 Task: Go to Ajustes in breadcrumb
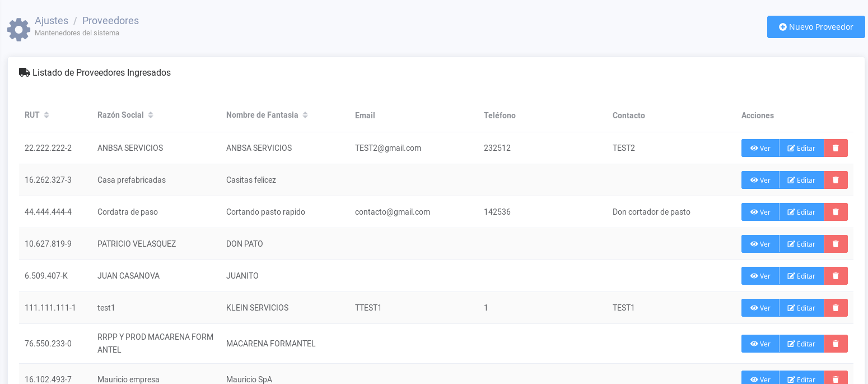pos(52,21)
